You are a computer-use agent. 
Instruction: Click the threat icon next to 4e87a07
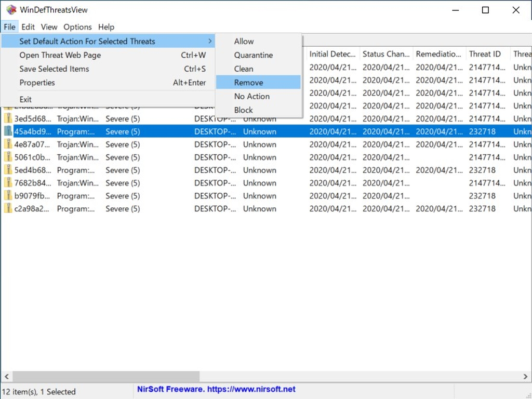pyautogui.click(x=7, y=144)
